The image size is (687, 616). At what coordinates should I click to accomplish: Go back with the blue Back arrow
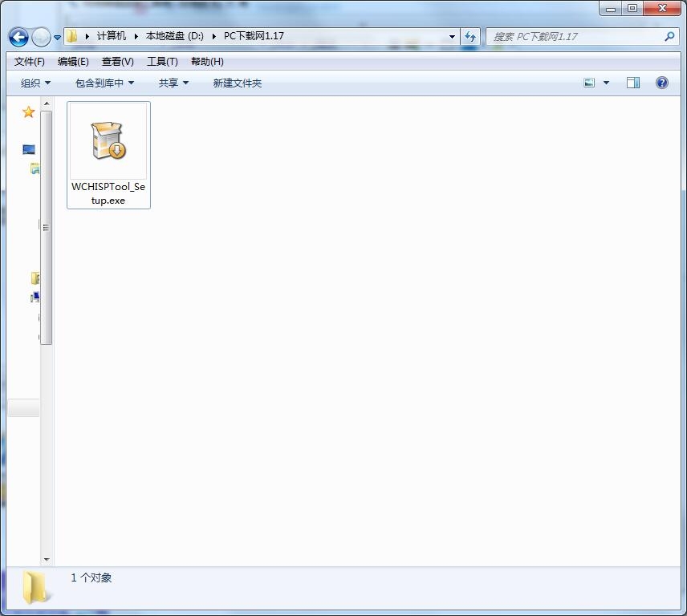[x=18, y=37]
